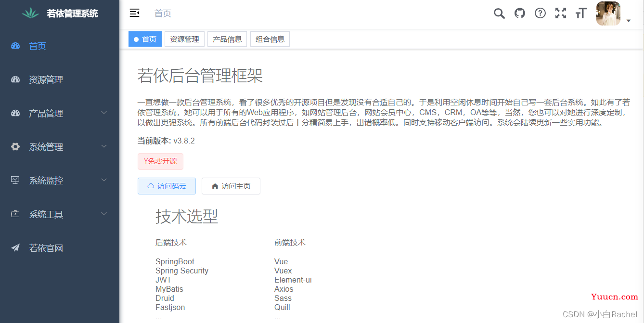
Task: Click the cloud icon in 访问码云
Action: coord(151,186)
